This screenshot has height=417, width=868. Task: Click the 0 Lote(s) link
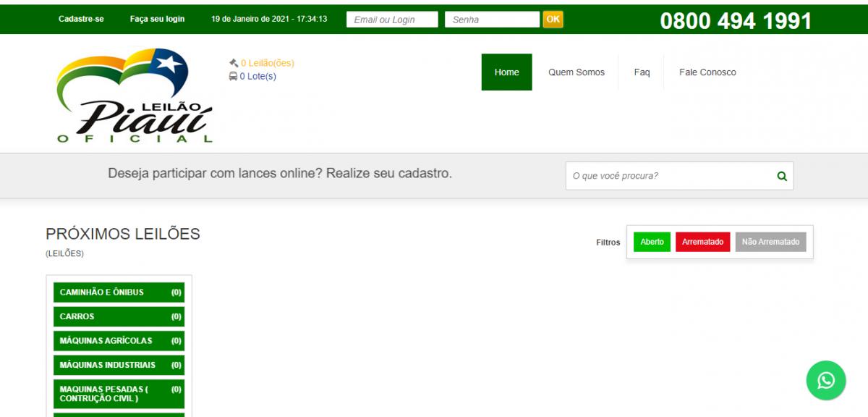click(258, 76)
